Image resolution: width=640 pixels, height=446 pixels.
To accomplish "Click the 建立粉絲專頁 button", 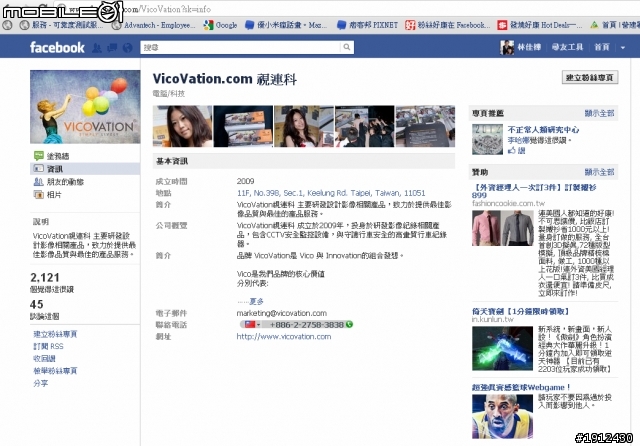I will pyautogui.click(x=590, y=78).
